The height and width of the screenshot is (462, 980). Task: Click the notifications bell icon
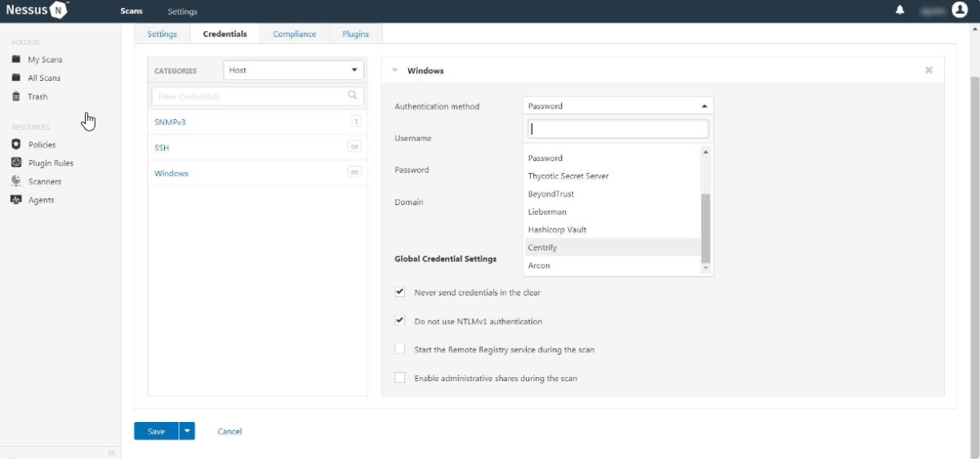(900, 11)
